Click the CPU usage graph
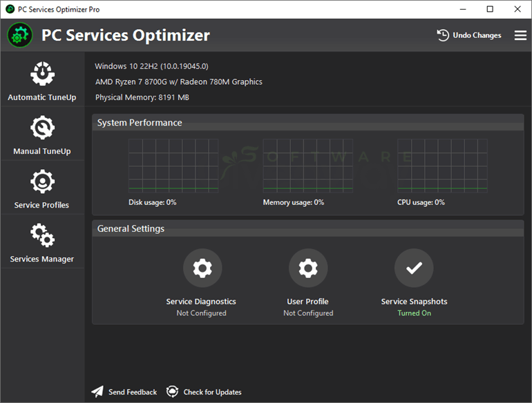This screenshot has width=532, height=403. (x=442, y=166)
